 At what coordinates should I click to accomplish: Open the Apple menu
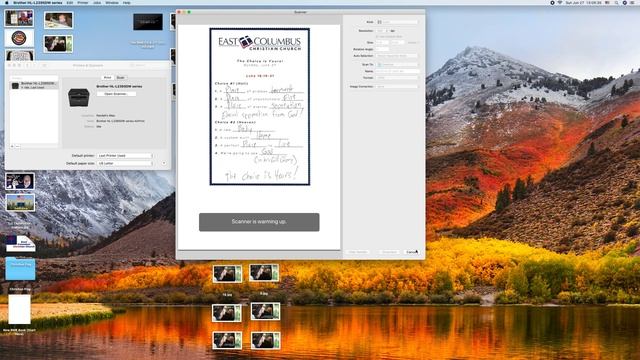coord(7,2)
